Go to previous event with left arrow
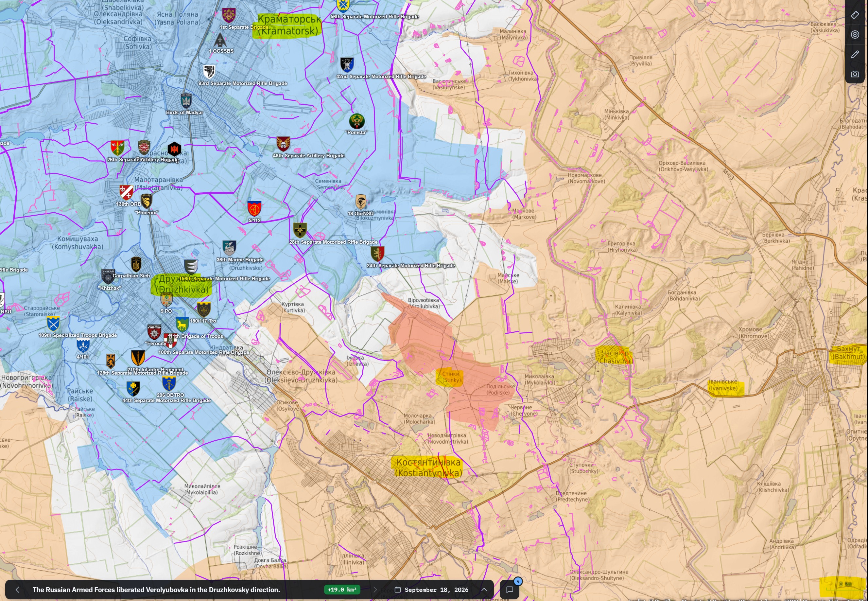 pos(17,590)
